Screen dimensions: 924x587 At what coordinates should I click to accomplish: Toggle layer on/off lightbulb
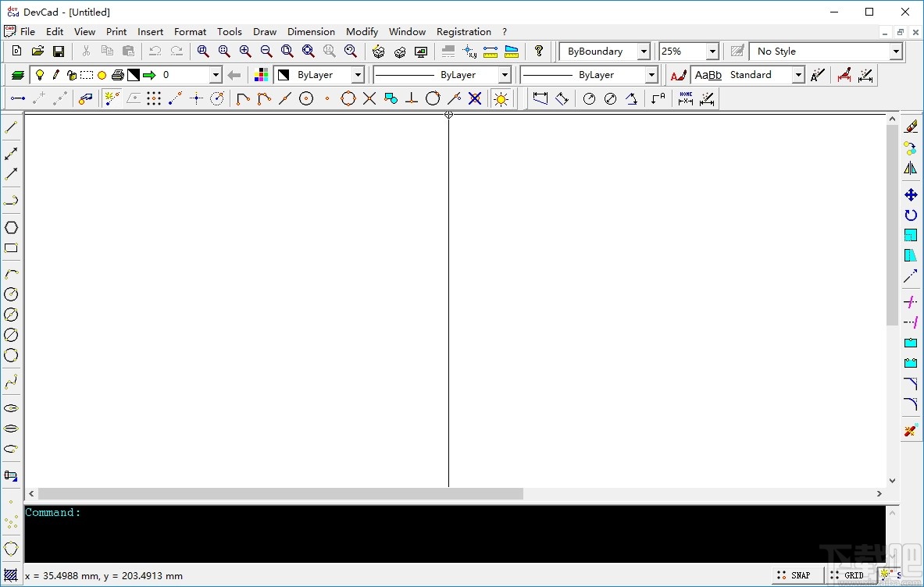[x=40, y=75]
